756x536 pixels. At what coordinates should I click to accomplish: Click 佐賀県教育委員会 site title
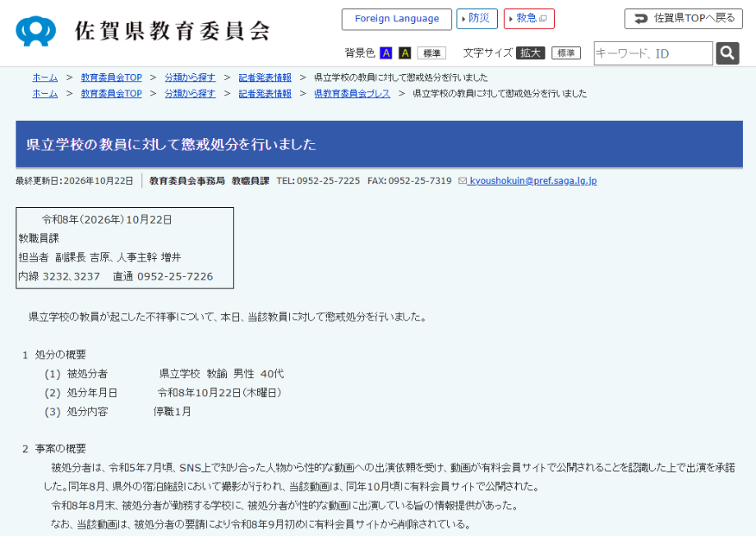(172, 31)
